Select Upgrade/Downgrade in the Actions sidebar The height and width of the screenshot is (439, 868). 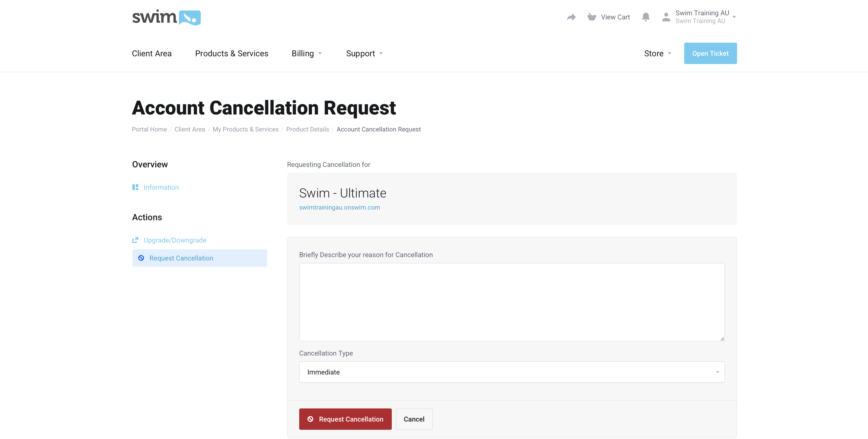(175, 240)
